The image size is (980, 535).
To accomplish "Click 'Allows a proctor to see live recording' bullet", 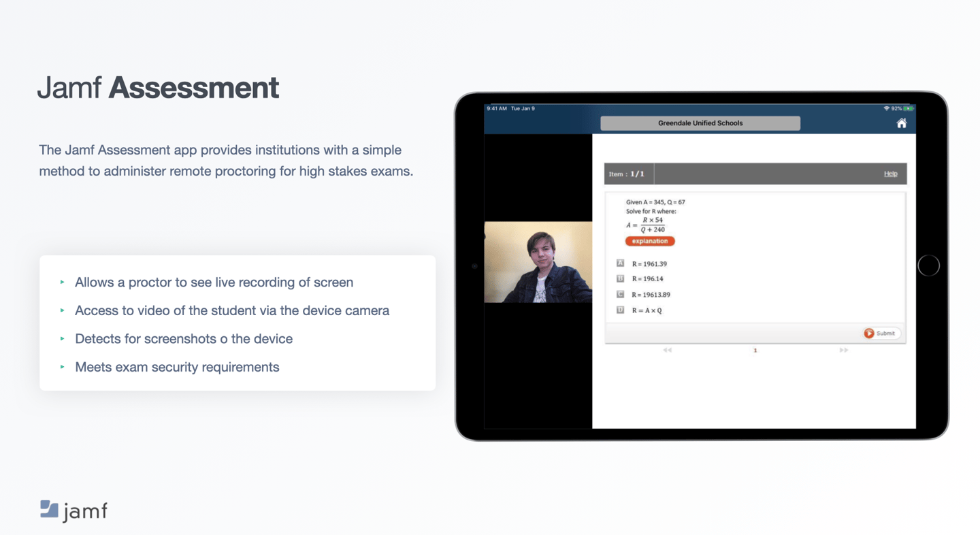I will click(214, 282).
